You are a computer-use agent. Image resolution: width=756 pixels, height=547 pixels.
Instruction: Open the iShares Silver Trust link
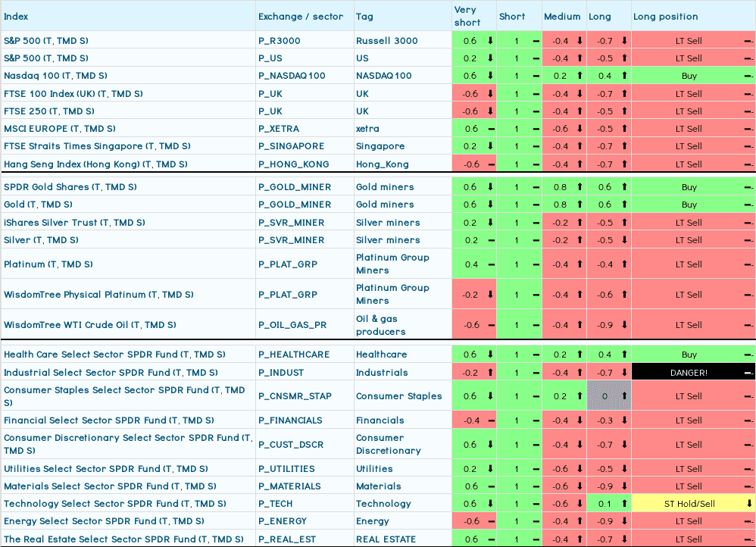74,223
